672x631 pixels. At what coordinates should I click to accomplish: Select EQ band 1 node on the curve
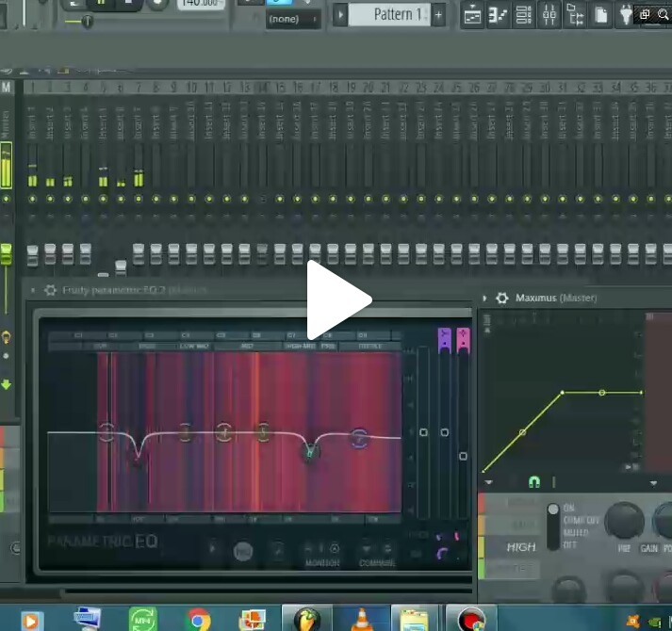click(107, 431)
